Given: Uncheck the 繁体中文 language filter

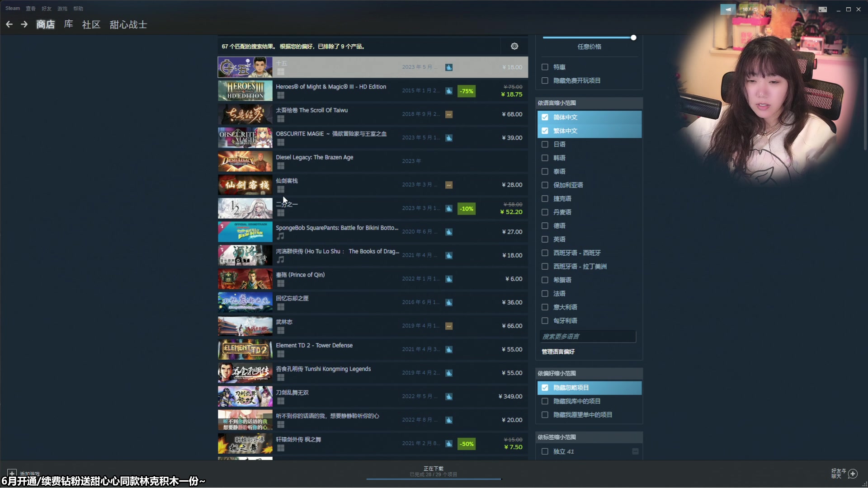Looking at the screenshot, I should point(545,131).
